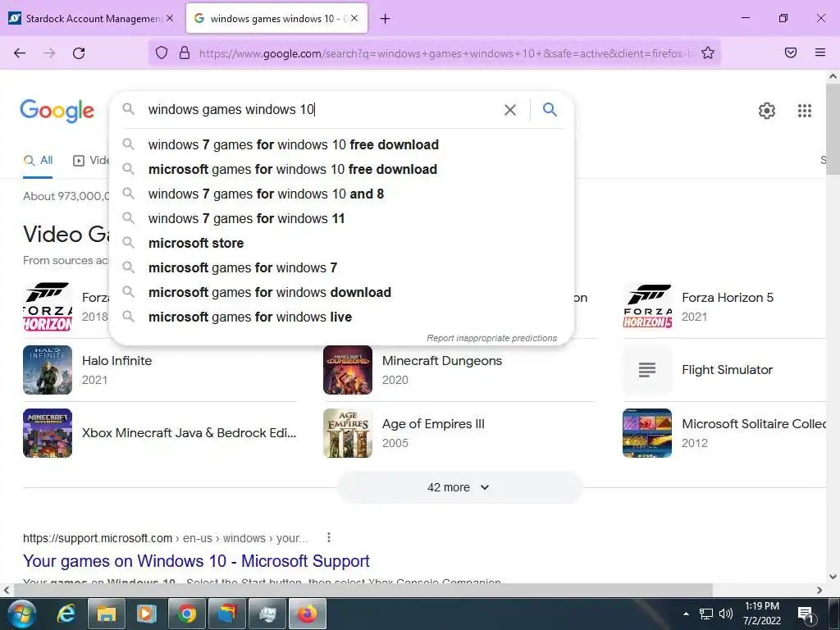Open Google Chrome from the taskbar

pos(186,614)
